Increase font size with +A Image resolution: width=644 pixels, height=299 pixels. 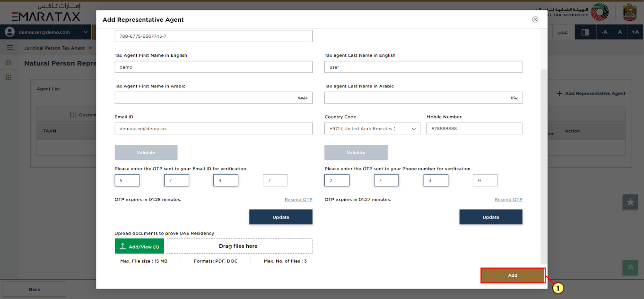pyautogui.click(x=635, y=32)
